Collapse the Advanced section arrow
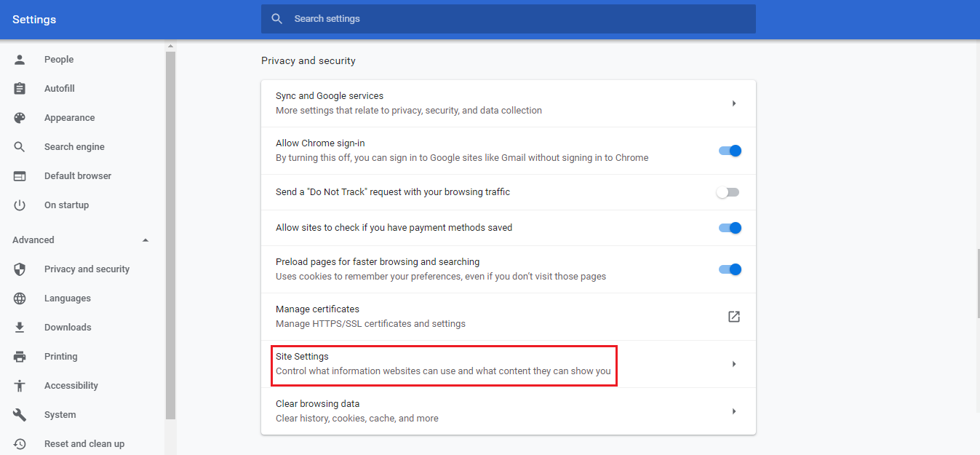The height and width of the screenshot is (455, 980). click(x=146, y=240)
